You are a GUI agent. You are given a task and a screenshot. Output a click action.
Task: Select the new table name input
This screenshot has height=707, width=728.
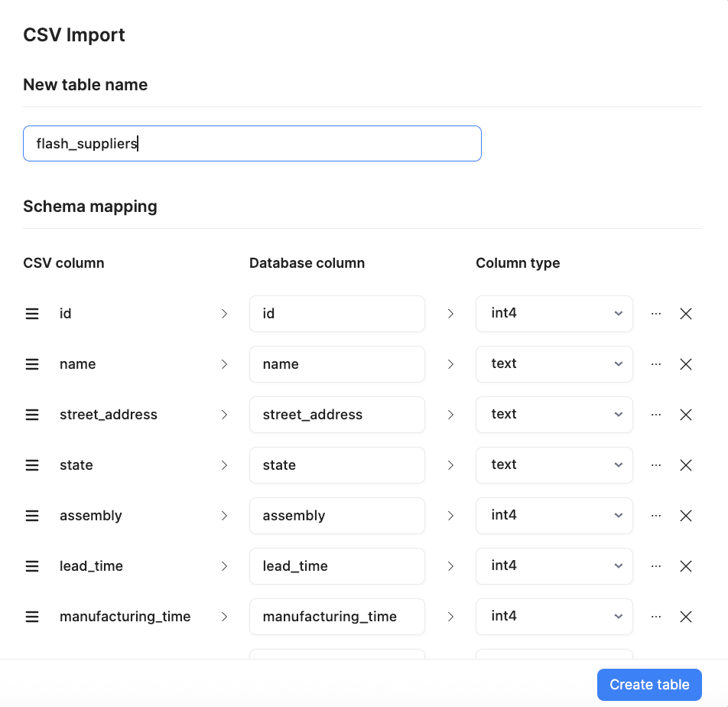[252, 143]
